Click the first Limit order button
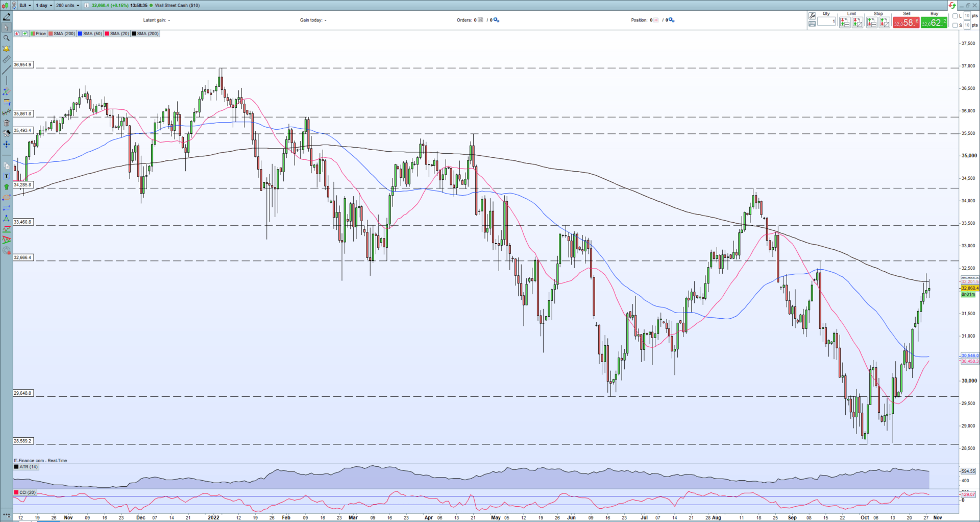 [845, 22]
